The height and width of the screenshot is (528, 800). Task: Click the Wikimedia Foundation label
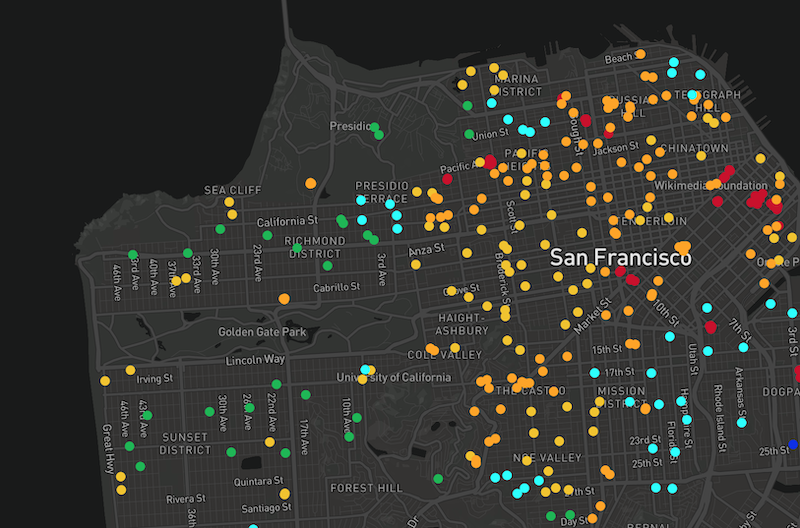point(711,185)
